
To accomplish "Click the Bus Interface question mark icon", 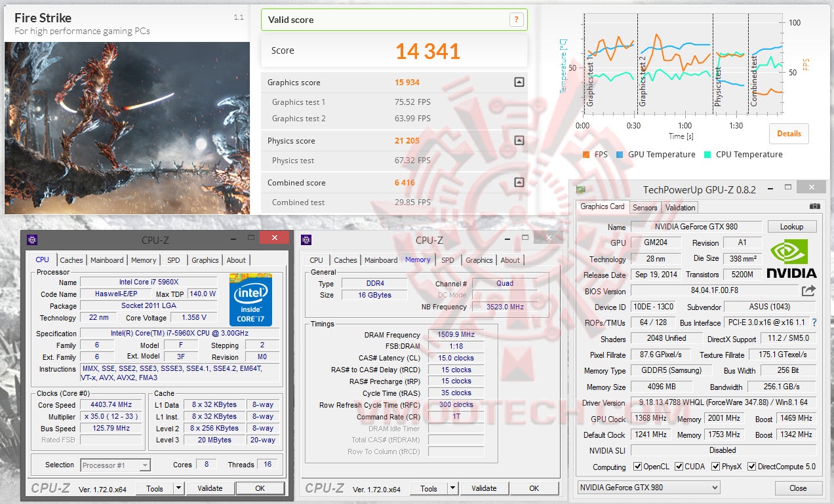I will click(815, 322).
